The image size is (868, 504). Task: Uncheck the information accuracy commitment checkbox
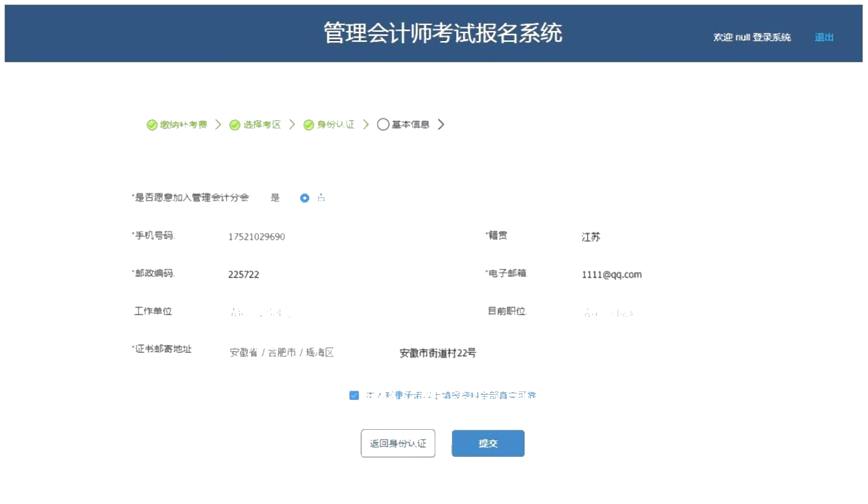pos(354,395)
